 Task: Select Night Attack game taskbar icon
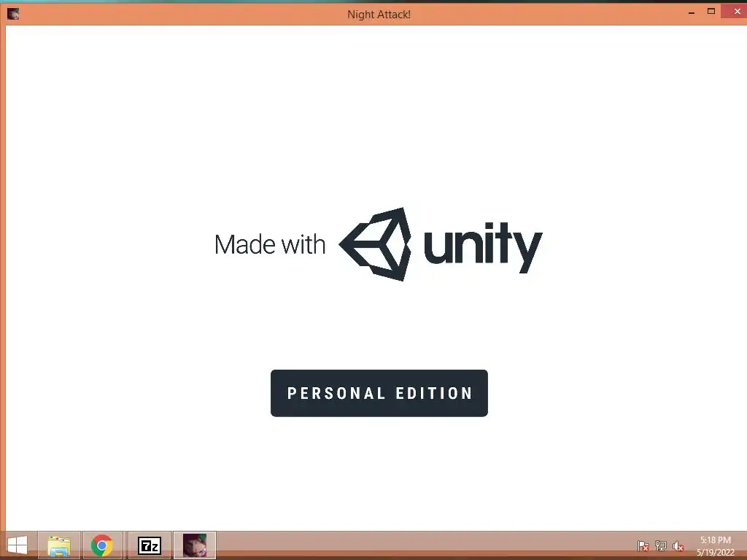(195, 545)
